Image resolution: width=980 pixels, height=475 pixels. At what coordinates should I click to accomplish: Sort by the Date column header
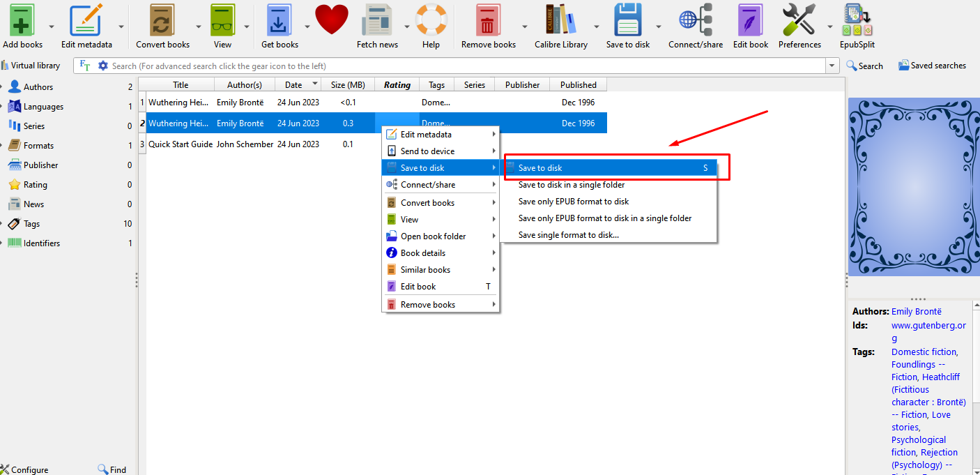[298, 84]
